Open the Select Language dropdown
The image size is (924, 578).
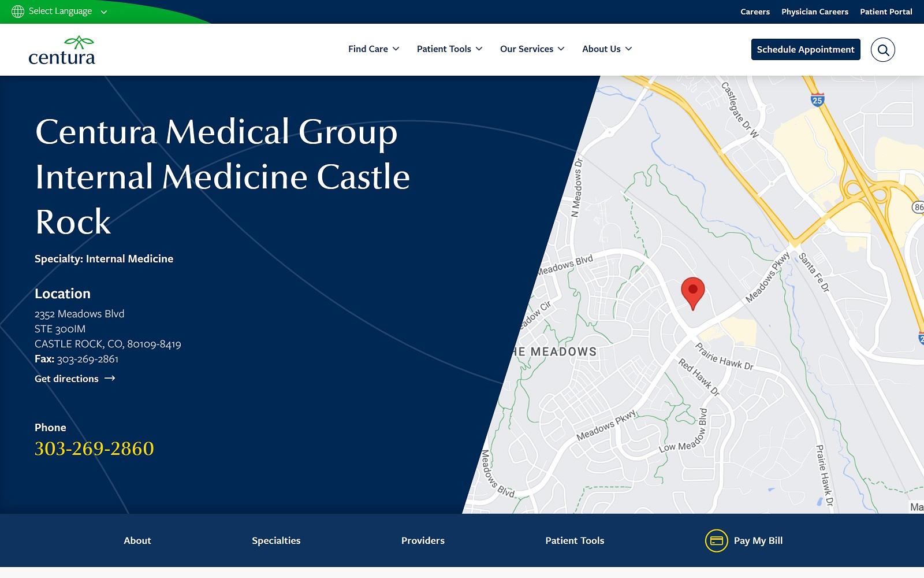(60, 12)
